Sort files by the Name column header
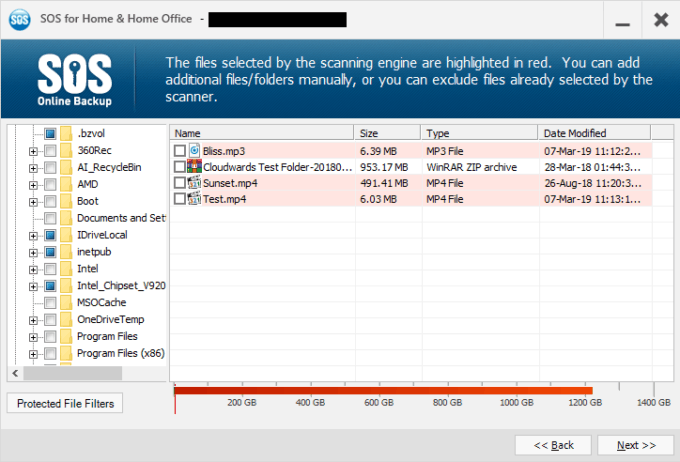 coord(262,133)
